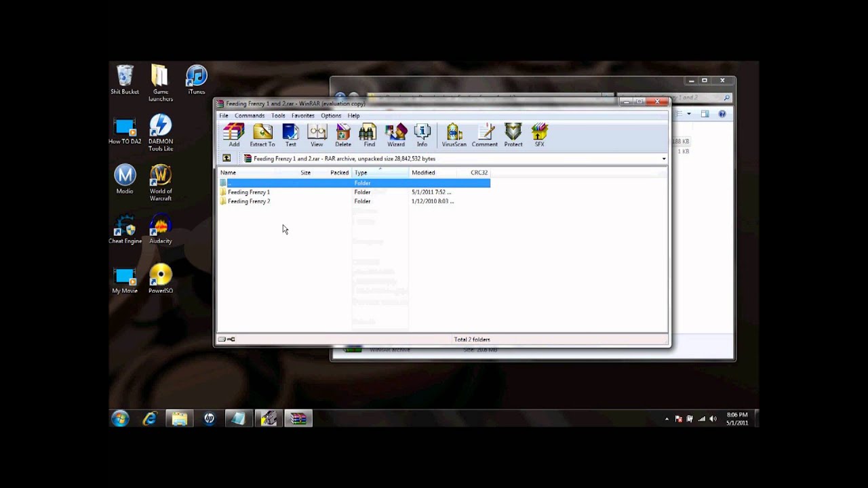Go up one level with arrow icon
868x488 pixels.
click(226, 159)
